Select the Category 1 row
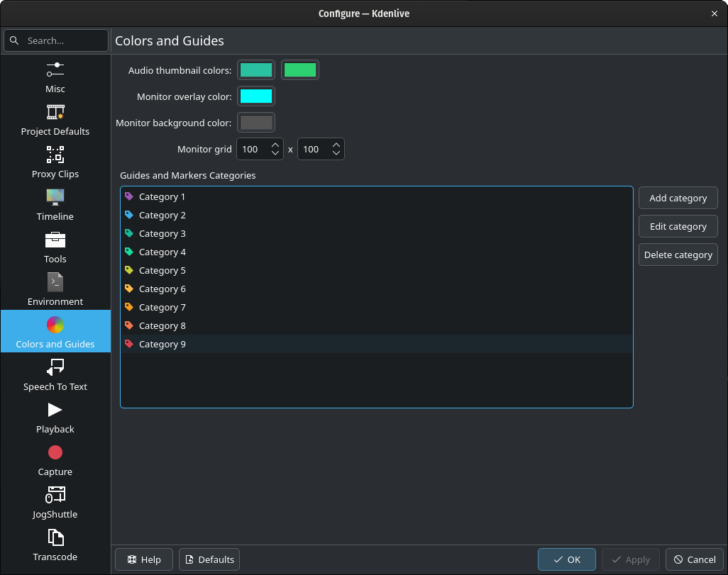The height and width of the screenshot is (575, 728). click(x=377, y=197)
